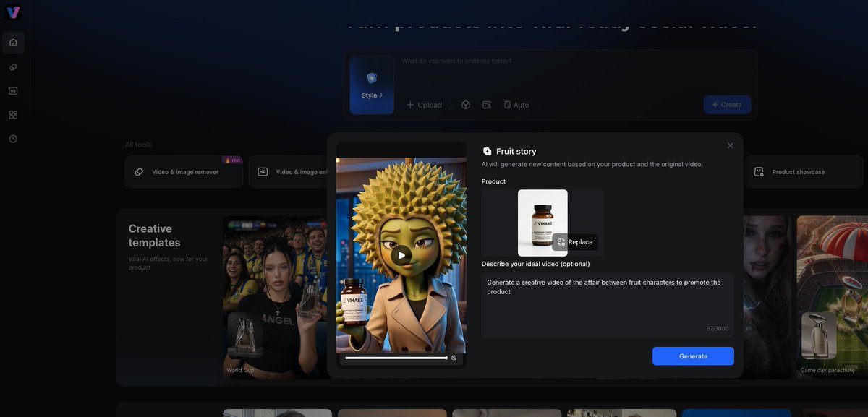Expand the Style selector
The image size is (868, 417).
coord(372,85)
